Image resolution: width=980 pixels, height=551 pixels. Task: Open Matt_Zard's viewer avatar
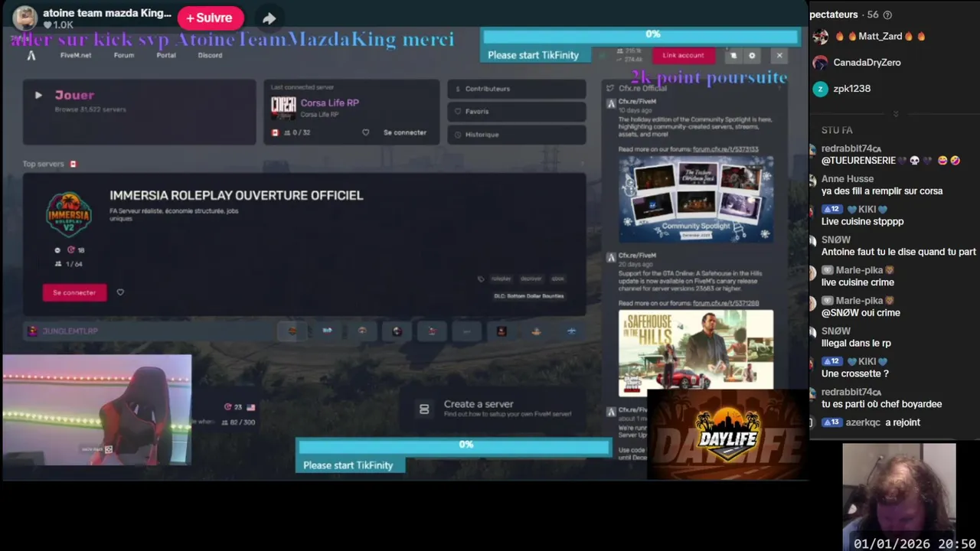click(820, 36)
